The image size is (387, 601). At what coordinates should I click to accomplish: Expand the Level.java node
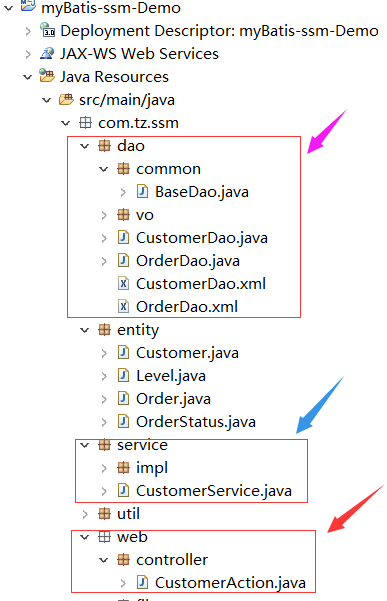click(x=104, y=376)
